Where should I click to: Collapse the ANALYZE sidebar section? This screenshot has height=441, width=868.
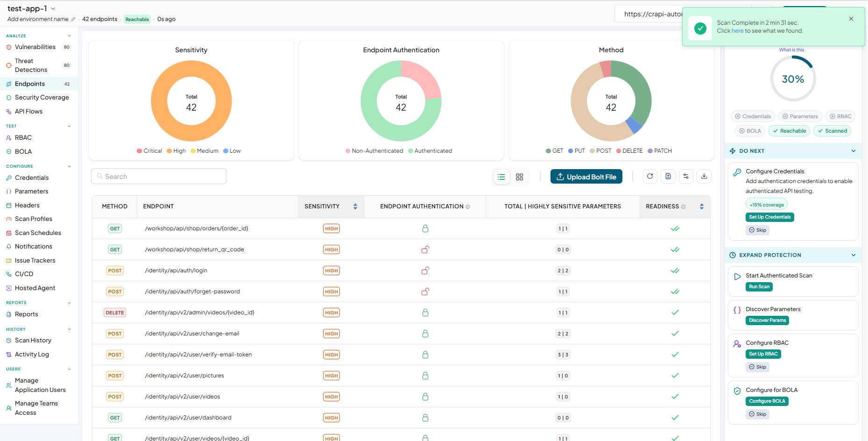[69, 36]
